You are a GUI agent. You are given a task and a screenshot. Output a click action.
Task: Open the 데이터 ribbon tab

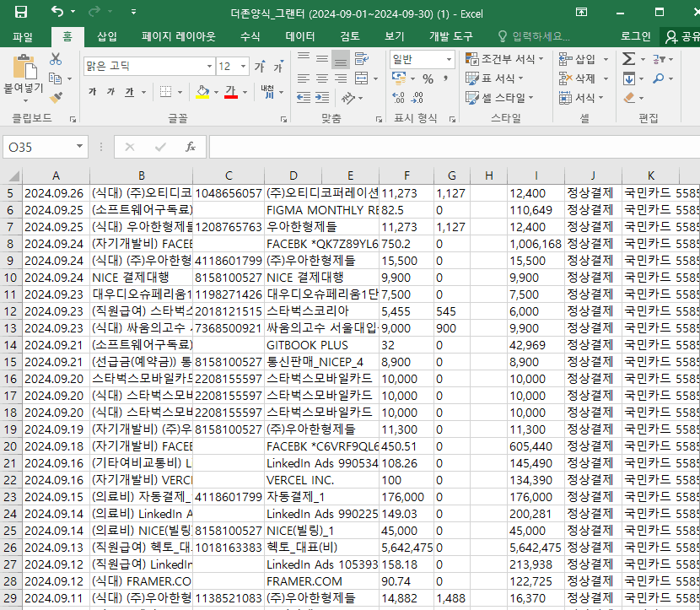tap(300, 36)
